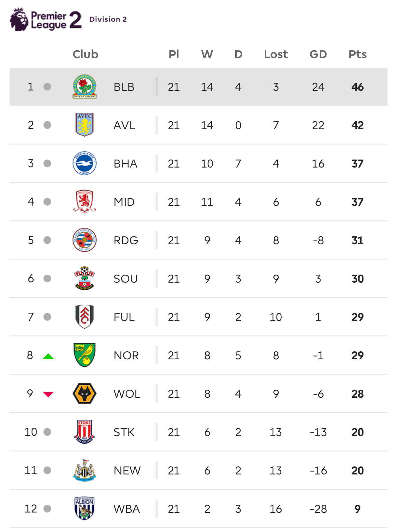Click the Brighton seagull badge
Viewport: 397px width, 532px height.
[84, 163]
